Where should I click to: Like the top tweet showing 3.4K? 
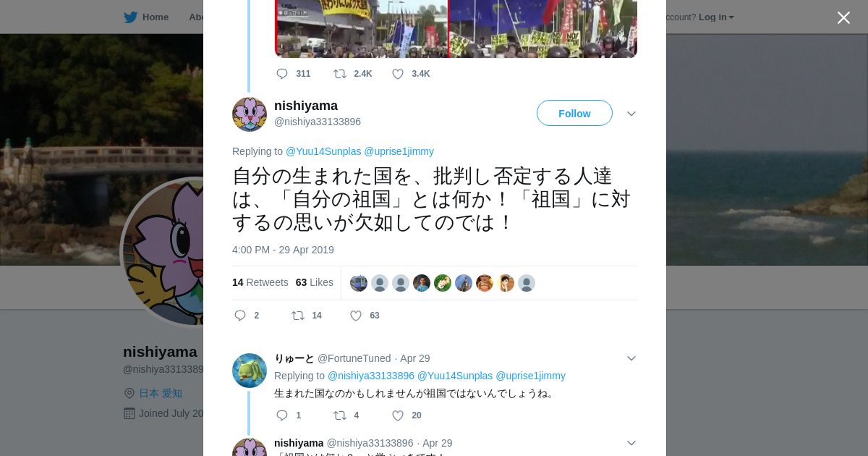(398, 74)
